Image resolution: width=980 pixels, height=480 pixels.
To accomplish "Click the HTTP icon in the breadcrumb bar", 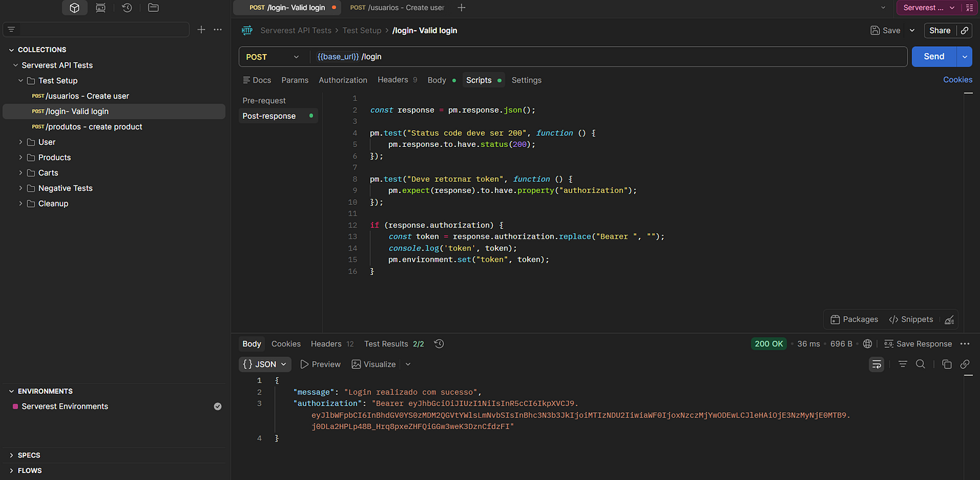I will tap(247, 30).
